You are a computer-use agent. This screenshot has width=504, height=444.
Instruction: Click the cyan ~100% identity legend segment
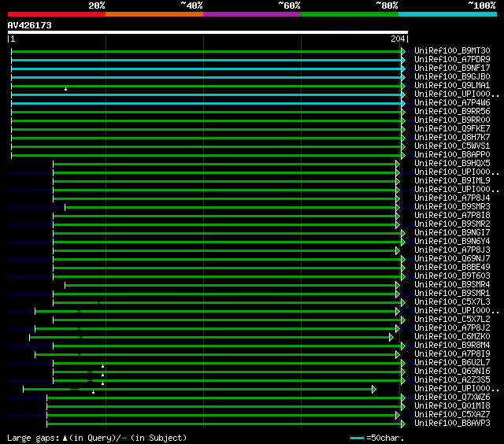[x=447, y=14]
